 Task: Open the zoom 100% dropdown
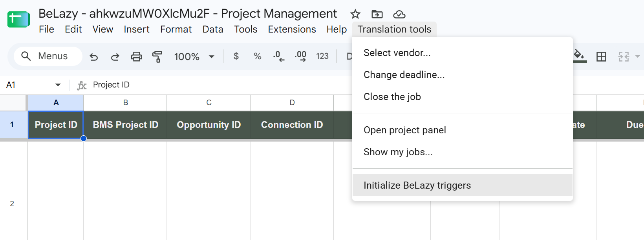coord(194,56)
